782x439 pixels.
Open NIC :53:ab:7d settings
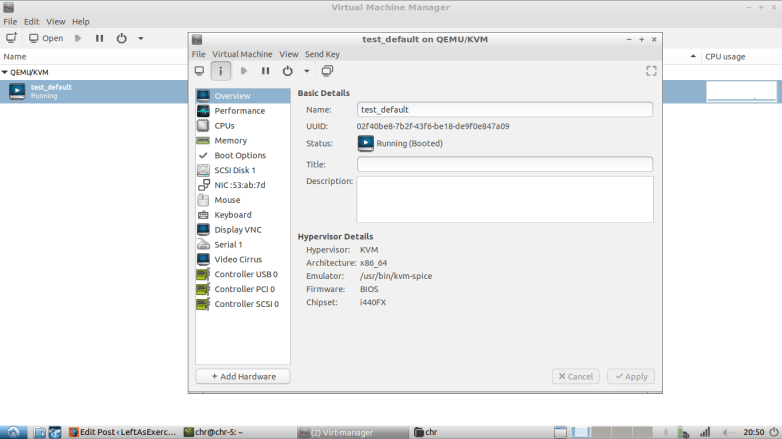243,185
